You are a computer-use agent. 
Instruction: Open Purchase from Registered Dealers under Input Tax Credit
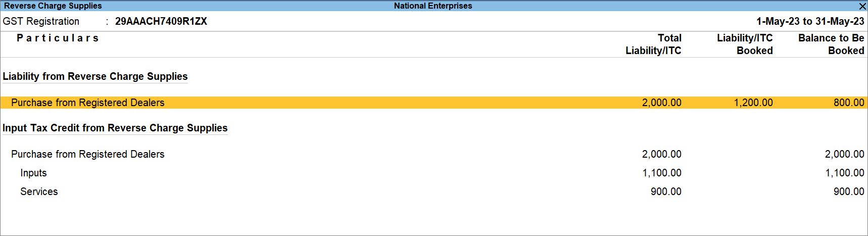click(x=88, y=154)
